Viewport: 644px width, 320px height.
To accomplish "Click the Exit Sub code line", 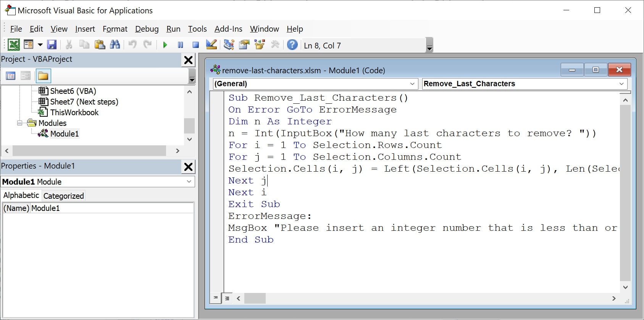I will point(254,204).
